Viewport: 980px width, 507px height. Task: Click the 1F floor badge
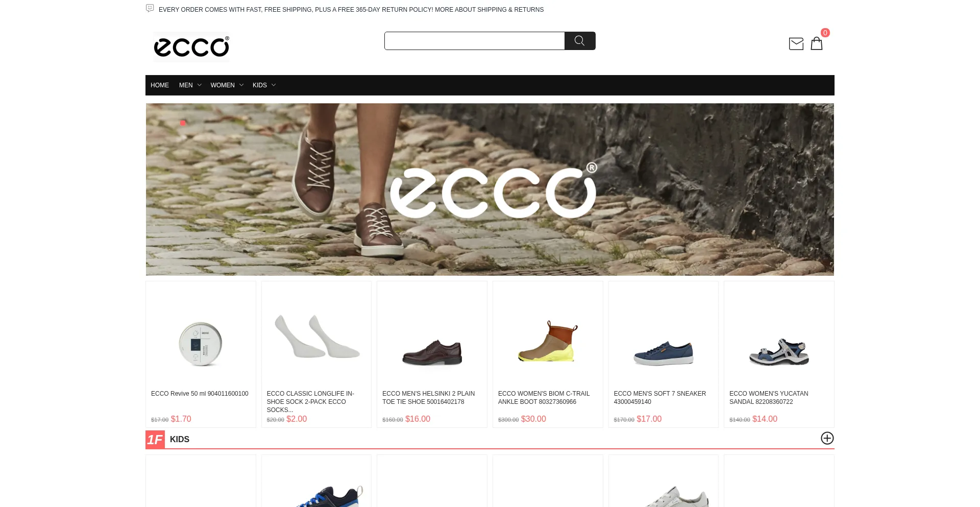point(155,440)
